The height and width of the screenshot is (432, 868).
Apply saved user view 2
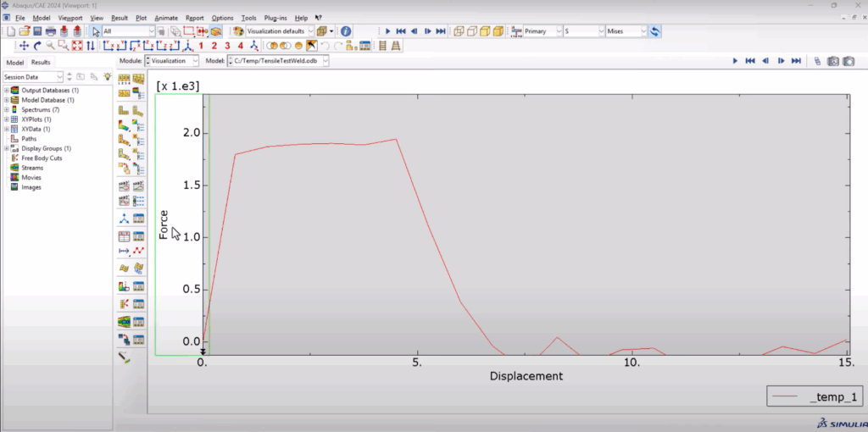point(214,46)
